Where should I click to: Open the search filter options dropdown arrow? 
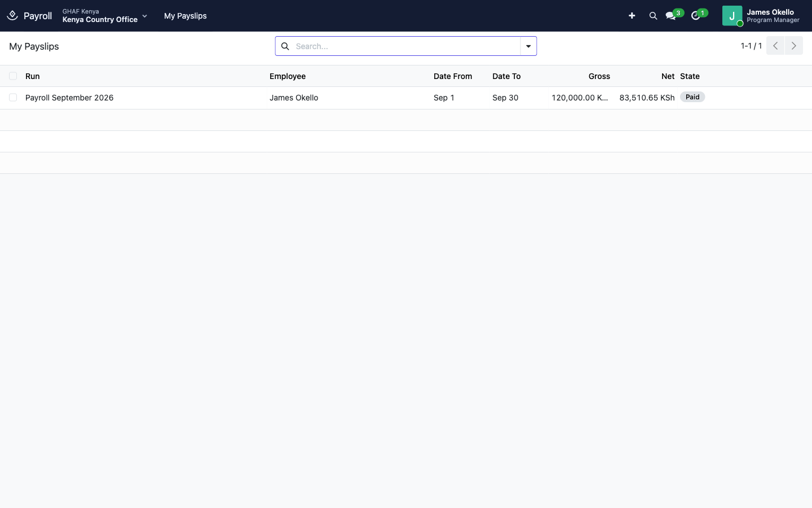tap(528, 46)
